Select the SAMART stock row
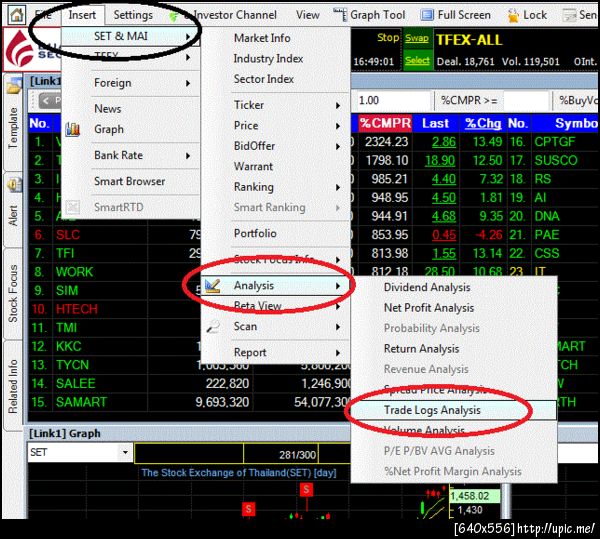Image resolution: width=600 pixels, height=539 pixels. (190, 402)
